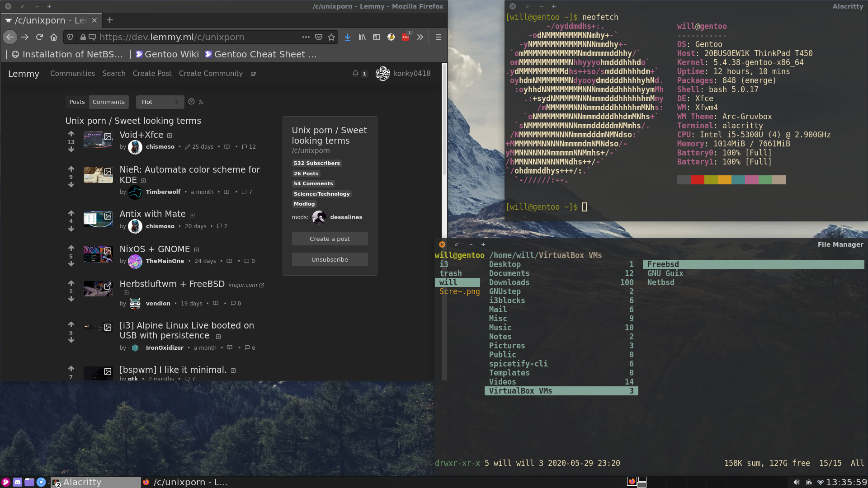Open the Hot sort dropdown

point(160,102)
